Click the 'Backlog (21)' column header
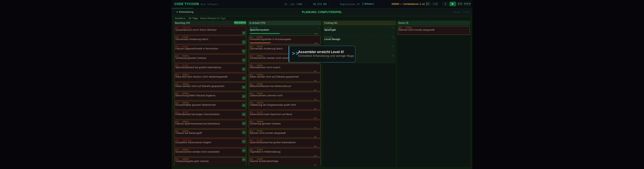Screen dimensions: 644x169 182,23
